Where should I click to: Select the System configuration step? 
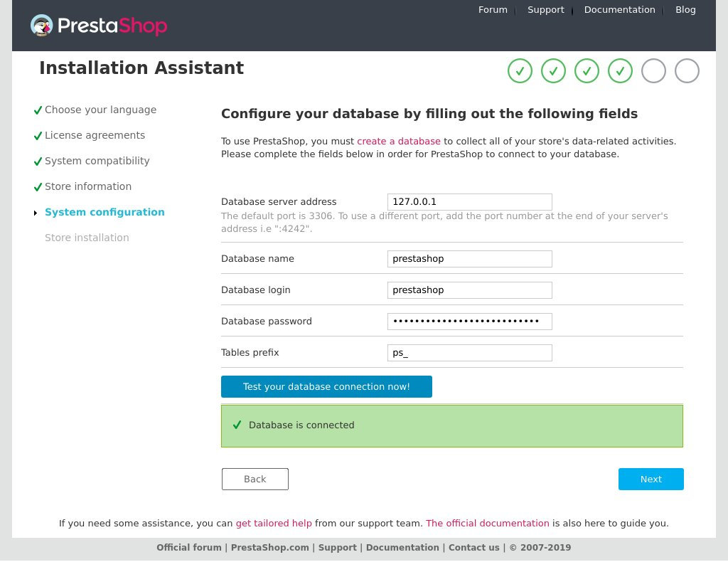[x=105, y=212]
